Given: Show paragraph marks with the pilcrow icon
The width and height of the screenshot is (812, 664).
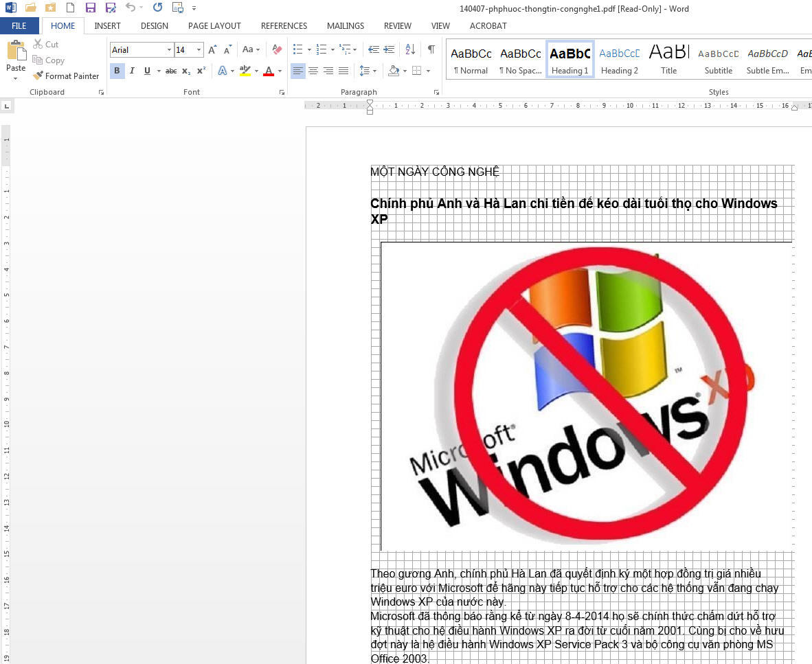Looking at the screenshot, I should tap(431, 49).
